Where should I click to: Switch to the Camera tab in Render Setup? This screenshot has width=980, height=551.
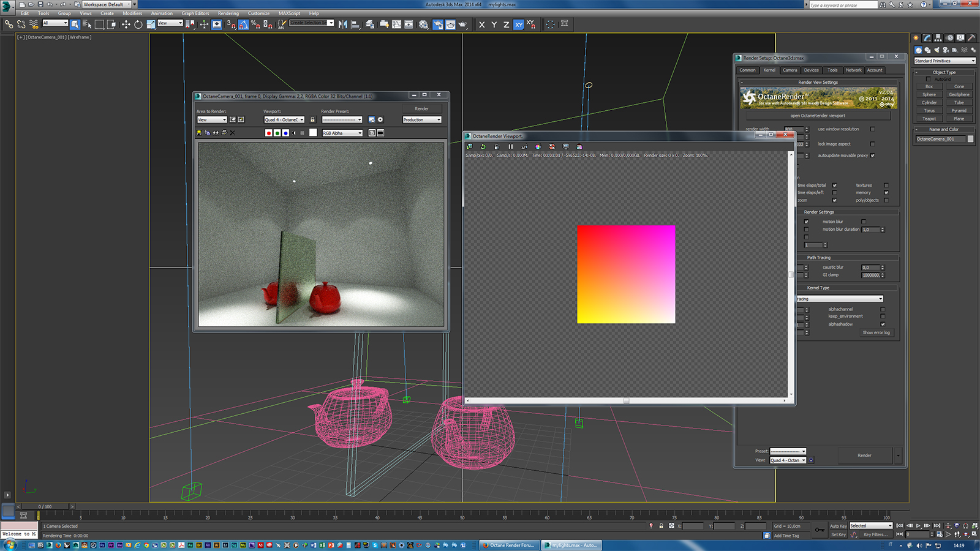coord(790,70)
